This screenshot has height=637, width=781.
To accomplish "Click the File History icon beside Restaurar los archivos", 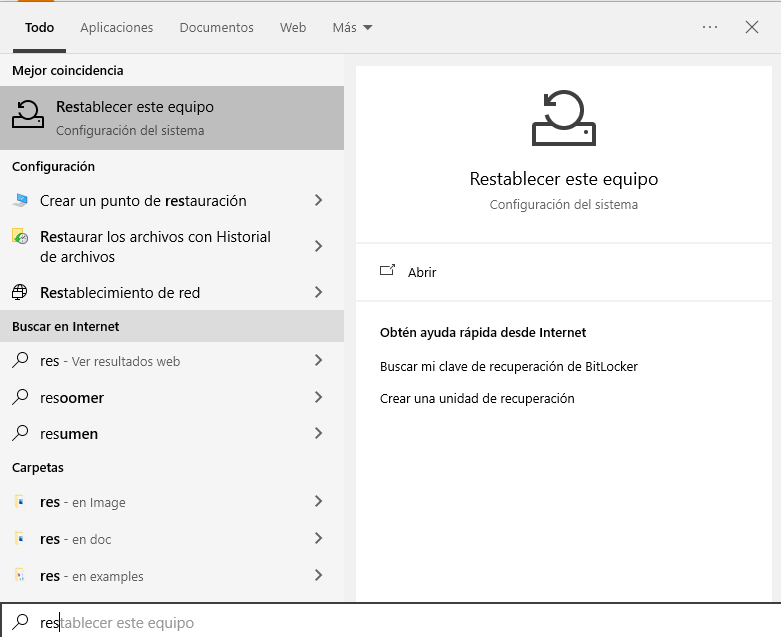I will [20, 236].
